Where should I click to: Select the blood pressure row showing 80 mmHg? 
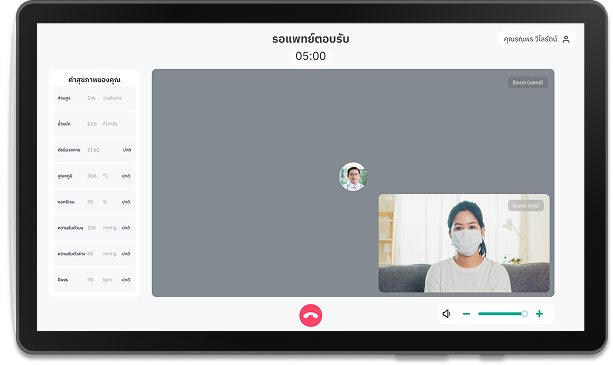click(94, 254)
